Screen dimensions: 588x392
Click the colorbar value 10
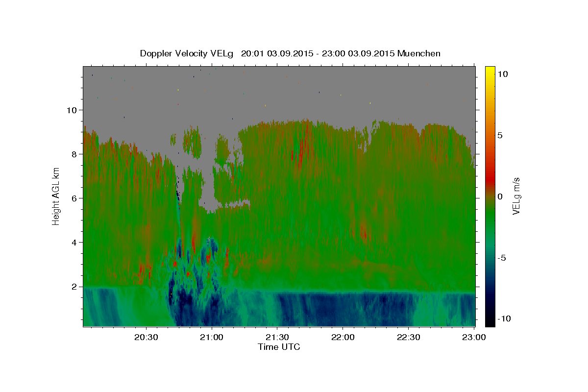pyautogui.click(x=503, y=74)
